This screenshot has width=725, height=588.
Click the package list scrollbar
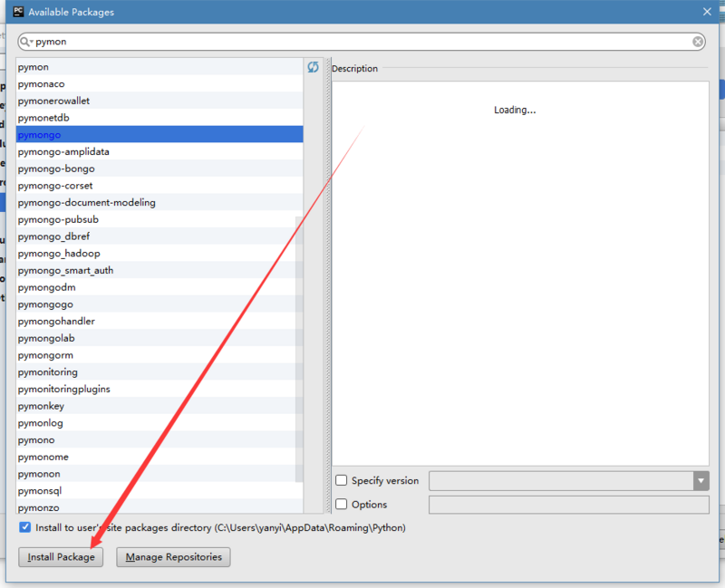click(299, 350)
